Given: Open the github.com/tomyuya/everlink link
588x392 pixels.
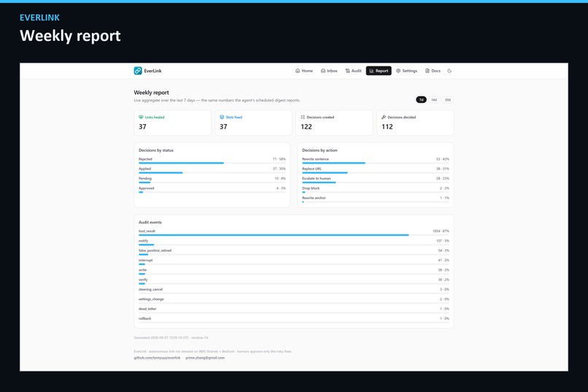Looking at the screenshot, I should (x=157, y=358).
